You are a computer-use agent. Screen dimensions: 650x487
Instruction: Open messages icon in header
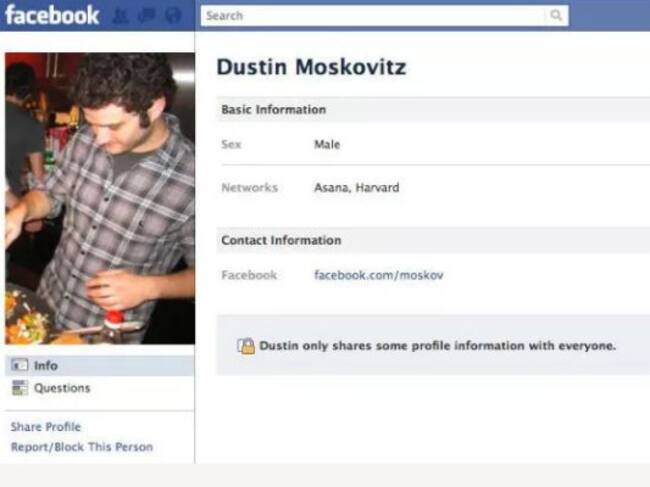147,16
